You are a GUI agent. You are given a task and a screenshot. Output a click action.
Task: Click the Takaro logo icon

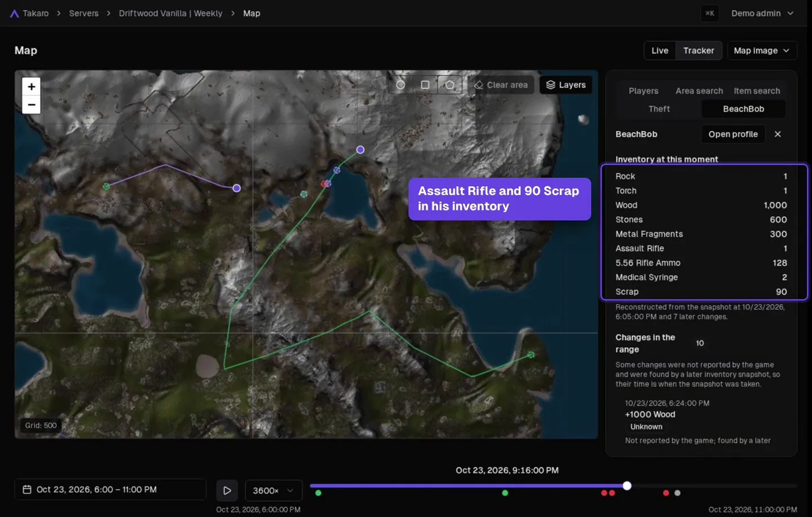click(14, 14)
